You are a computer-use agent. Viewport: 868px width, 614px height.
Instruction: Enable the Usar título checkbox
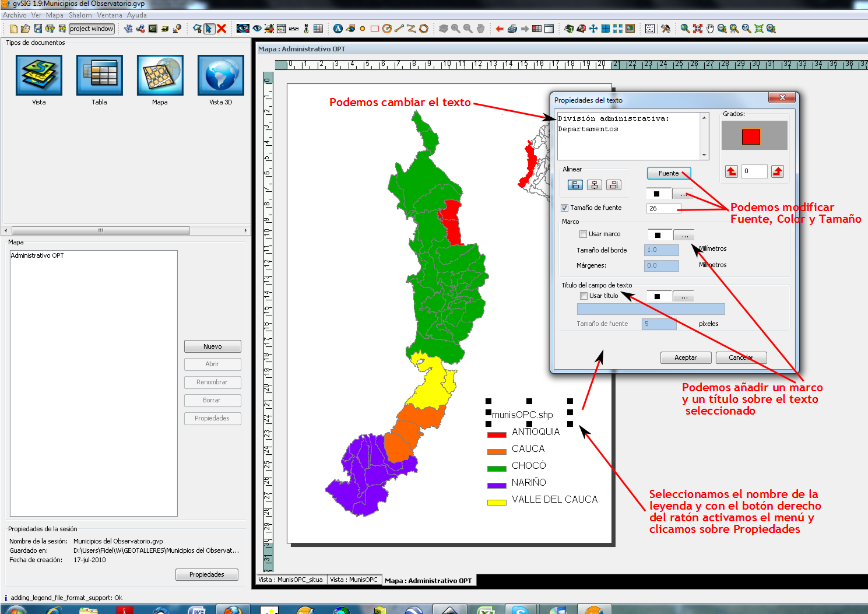click(x=584, y=296)
